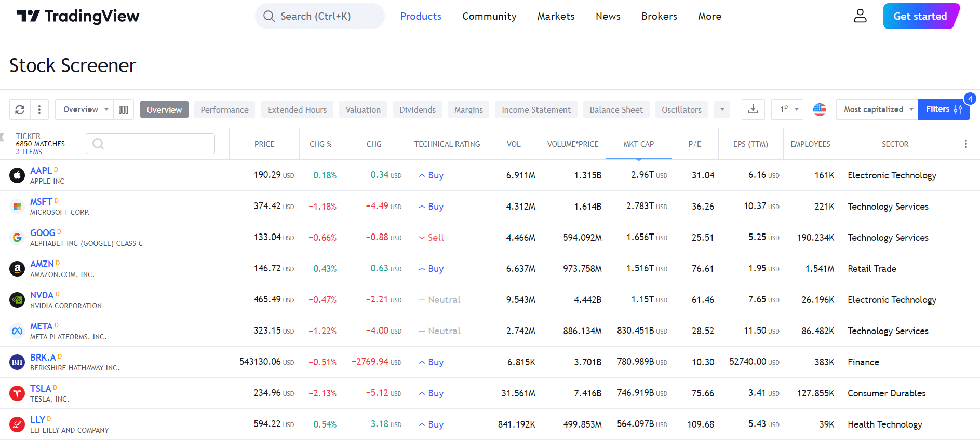Click the ticker search magnifier icon

pyautogui.click(x=98, y=144)
